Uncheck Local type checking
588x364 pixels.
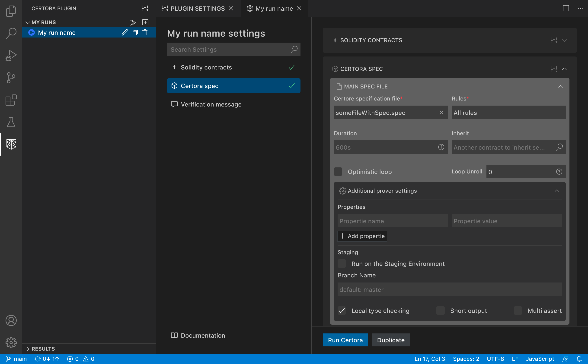[342, 311]
